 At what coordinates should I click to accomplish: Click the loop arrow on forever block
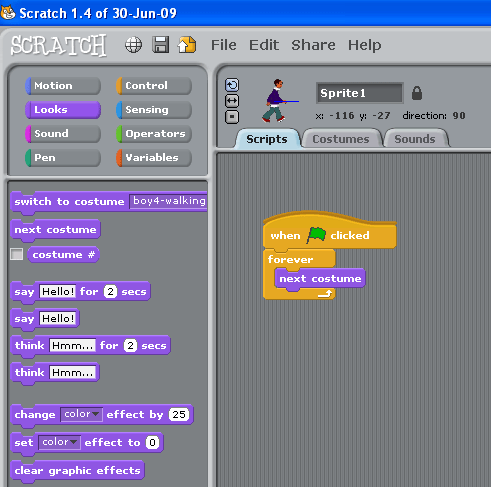tap(325, 294)
